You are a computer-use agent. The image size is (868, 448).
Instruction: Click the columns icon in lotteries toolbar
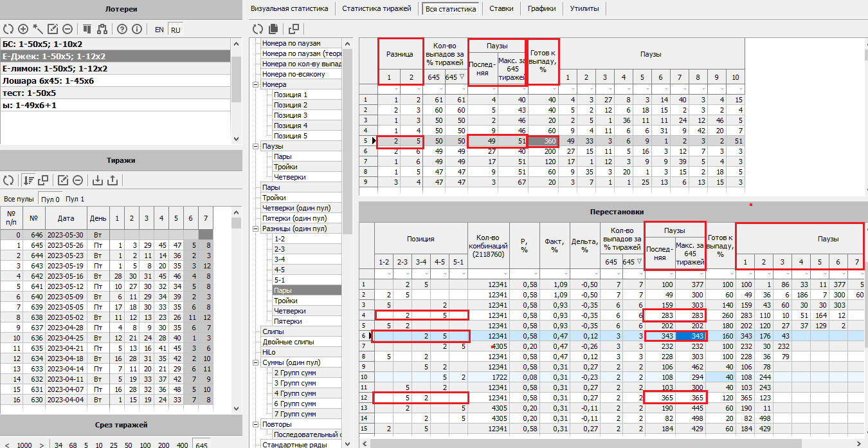pyautogui.click(x=87, y=29)
